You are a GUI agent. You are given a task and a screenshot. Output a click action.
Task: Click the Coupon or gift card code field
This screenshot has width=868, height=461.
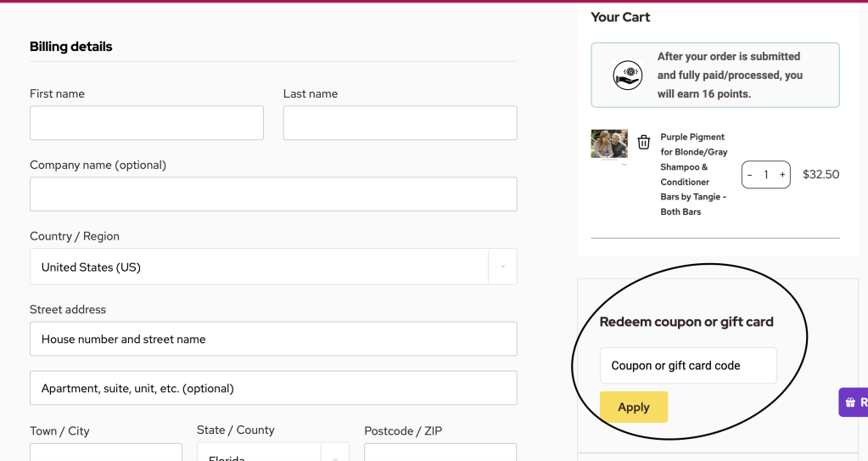tap(688, 366)
